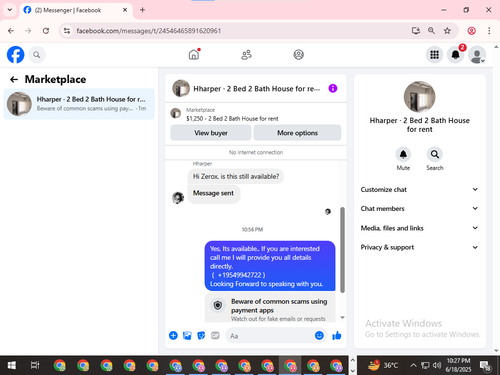Expand Media, files and links section

(x=419, y=228)
